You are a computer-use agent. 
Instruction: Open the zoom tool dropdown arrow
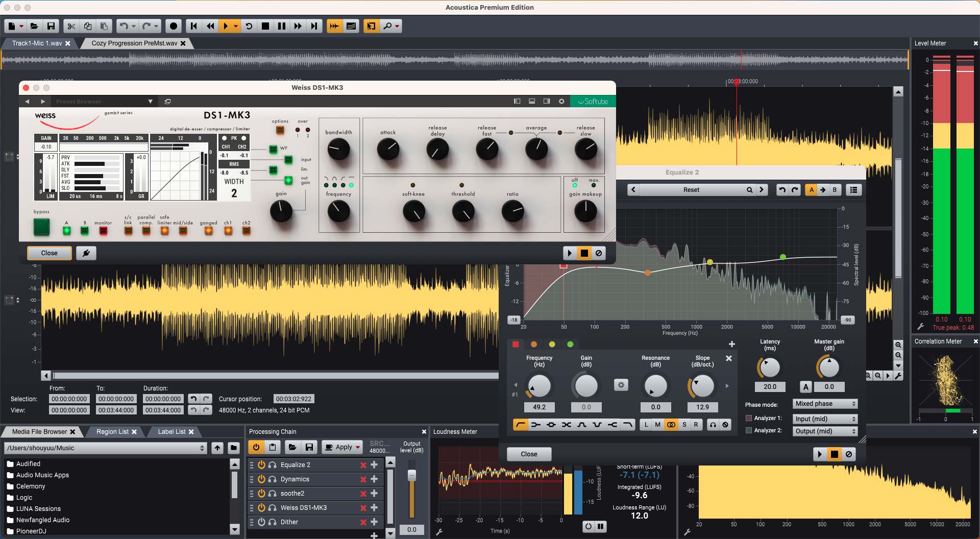[x=398, y=26]
